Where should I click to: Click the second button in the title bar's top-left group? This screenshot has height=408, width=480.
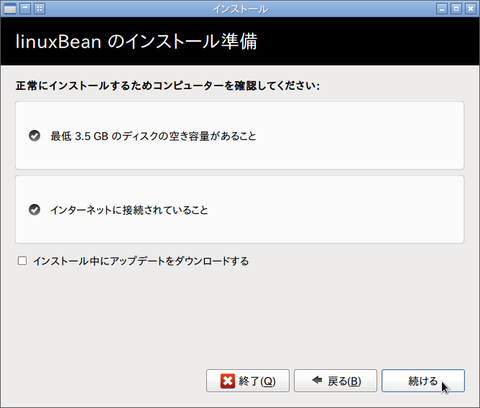coord(25,9)
